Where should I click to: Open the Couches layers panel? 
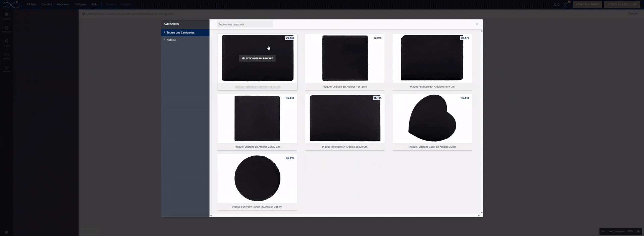6,29
